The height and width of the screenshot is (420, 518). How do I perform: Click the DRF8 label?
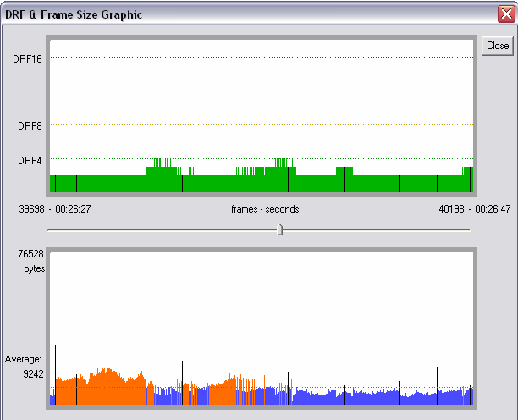(30, 126)
